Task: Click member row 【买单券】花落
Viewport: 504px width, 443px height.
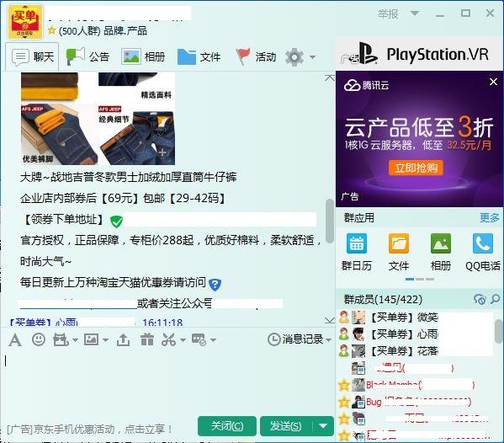Action: 416,351
